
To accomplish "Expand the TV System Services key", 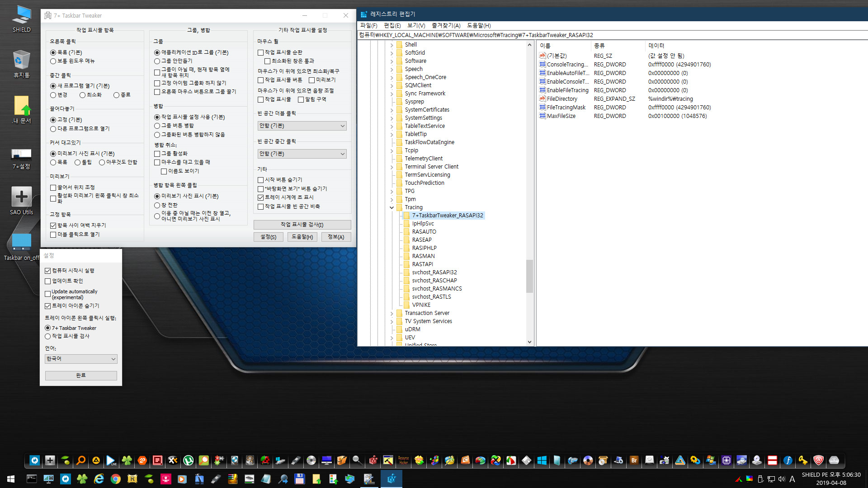I will pyautogui.click(x=392, y=321).
